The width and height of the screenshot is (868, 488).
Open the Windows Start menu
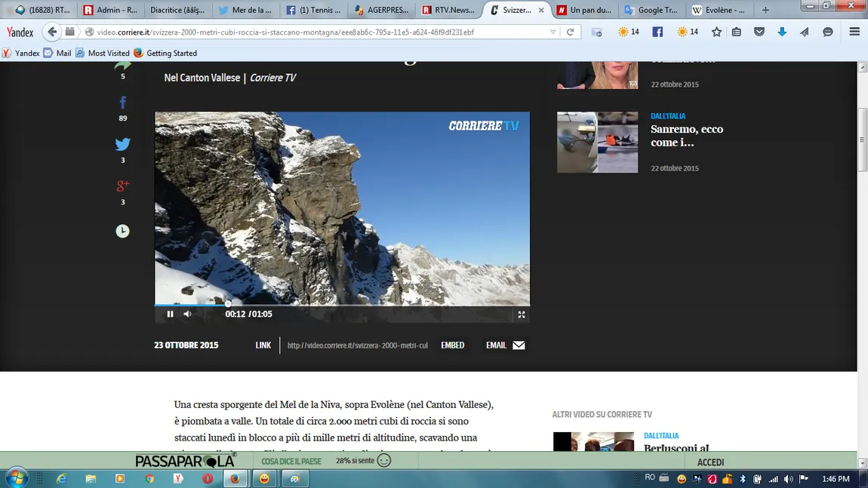17,477
